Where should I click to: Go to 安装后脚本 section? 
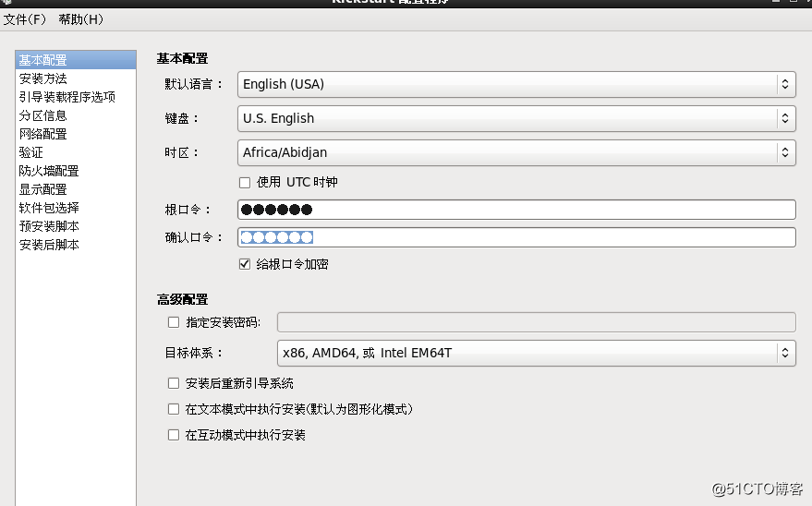point(76,246)
